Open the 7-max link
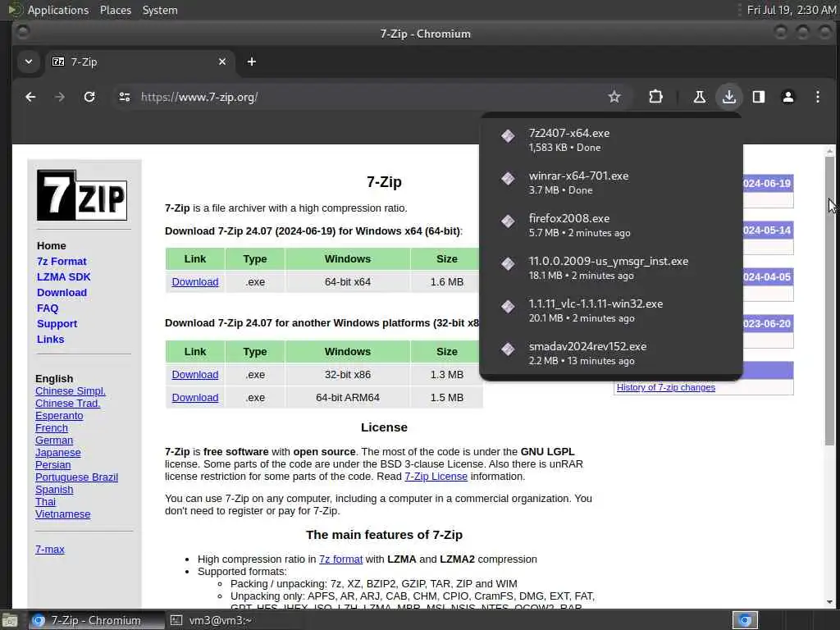The width and height of the screenshot is (840, 630). (50, 549)
